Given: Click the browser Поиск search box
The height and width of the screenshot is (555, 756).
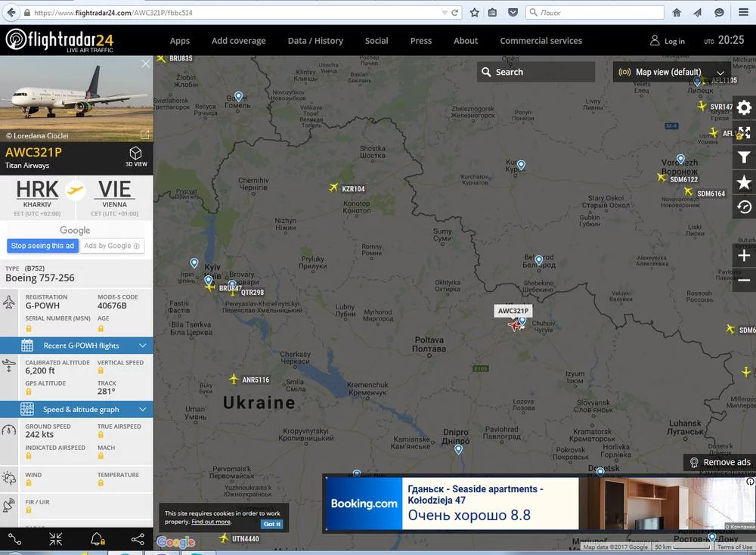Looking at the screenshot, I should pos(596,13).
